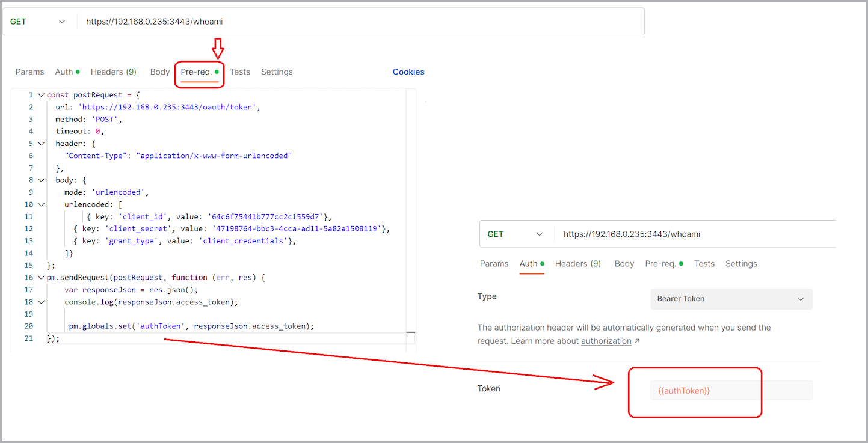This screenshot has height=443, width=868.
Task: Click the timeout: 0 line
Action: pyautogui.click(x=80, y=131)
